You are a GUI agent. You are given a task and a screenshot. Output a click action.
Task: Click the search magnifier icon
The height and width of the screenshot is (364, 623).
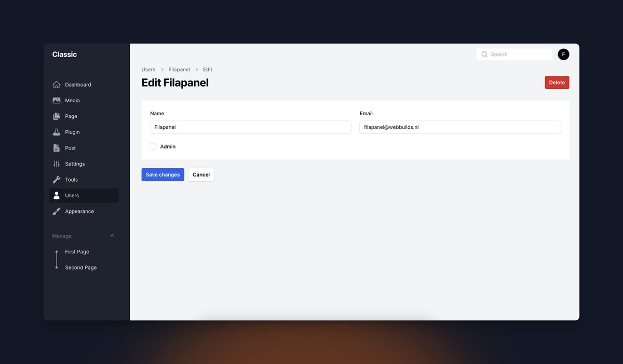coord(484,54)
